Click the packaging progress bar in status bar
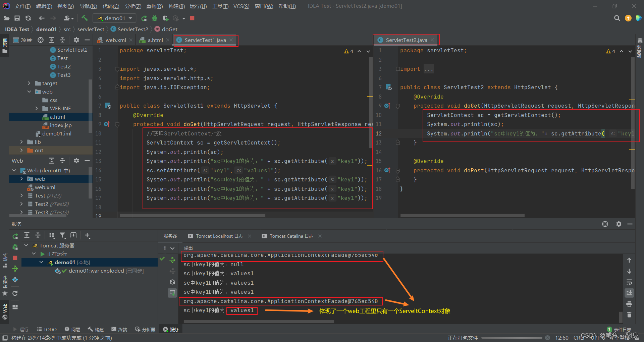The width and height of the screenshot is (644, 342). tap(512, 338)
